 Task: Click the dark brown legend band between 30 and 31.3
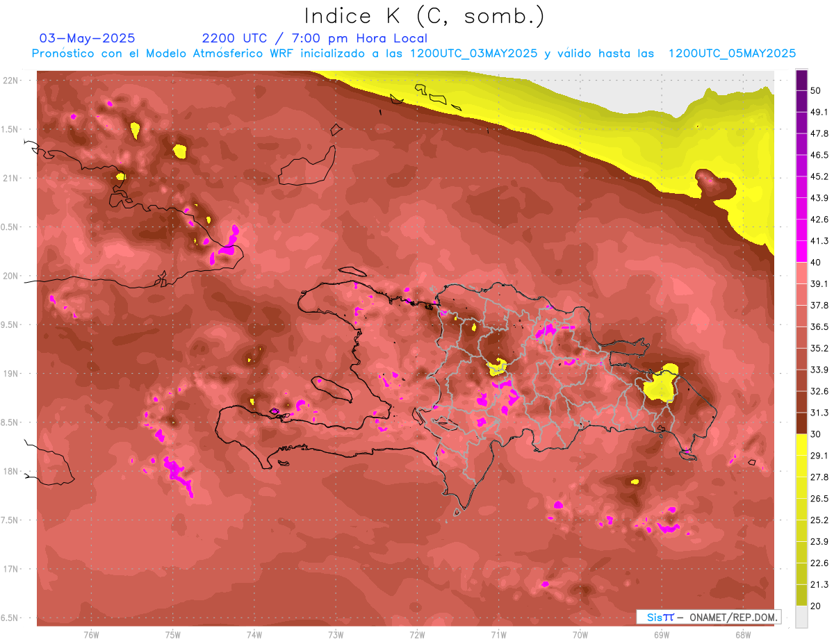(801, 423)
